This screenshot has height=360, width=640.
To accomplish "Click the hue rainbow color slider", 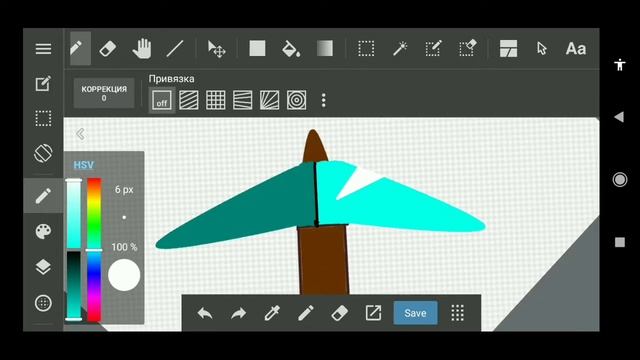I will [94, 250].
